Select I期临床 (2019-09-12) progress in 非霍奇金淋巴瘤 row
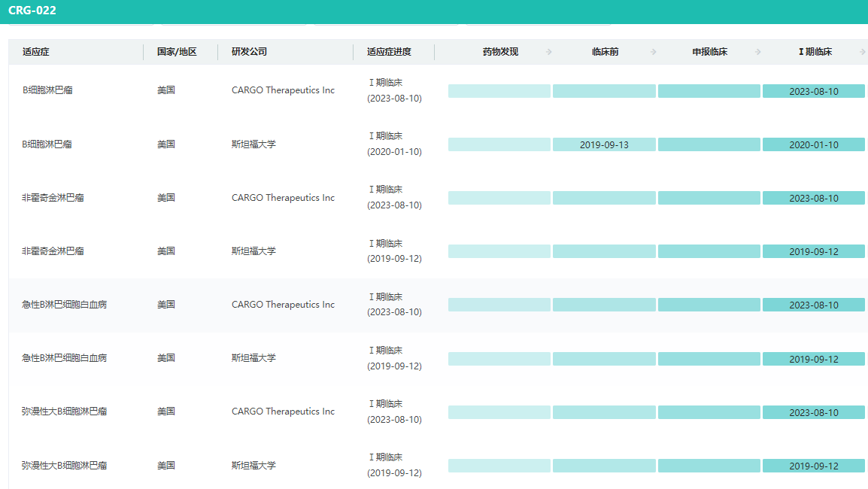Screen dimensions: 868x489 (x=394, y=251)
